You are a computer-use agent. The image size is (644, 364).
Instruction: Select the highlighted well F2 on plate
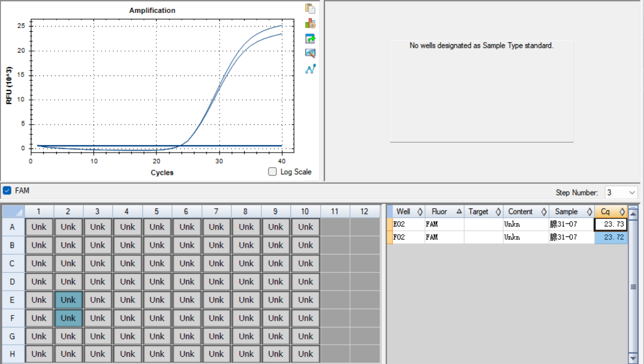click(68, 318)
